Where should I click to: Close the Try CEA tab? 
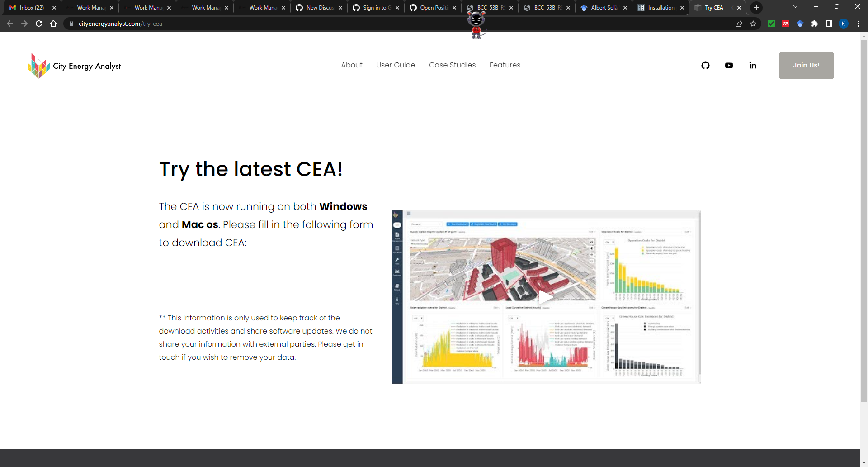click(x=739, y=8)
